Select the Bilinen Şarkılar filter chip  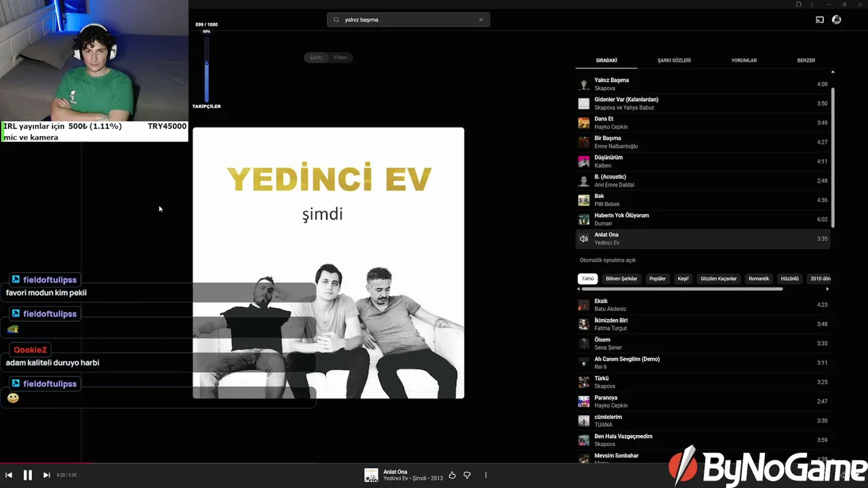pos(622,279)
